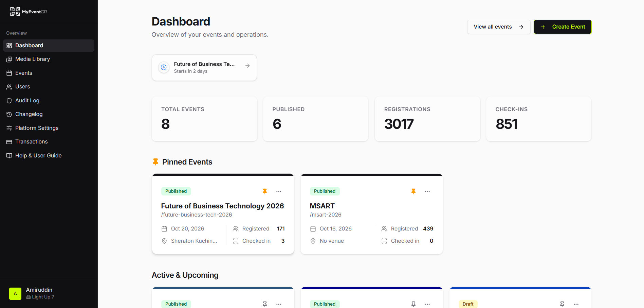Screen dimensions: 644x308
Task: Click the Pinned Events pin icon
Action: click(x=155, y=162)
